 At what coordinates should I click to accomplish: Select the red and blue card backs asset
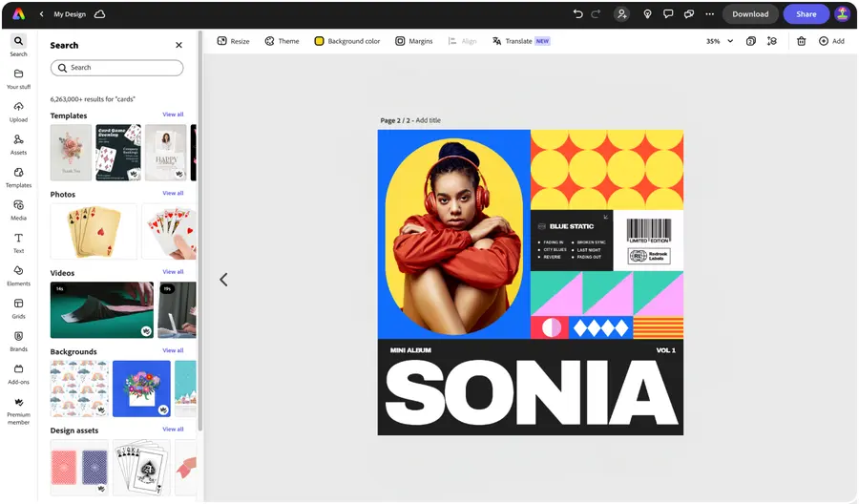pyautogui.click(x=79, y=468)
